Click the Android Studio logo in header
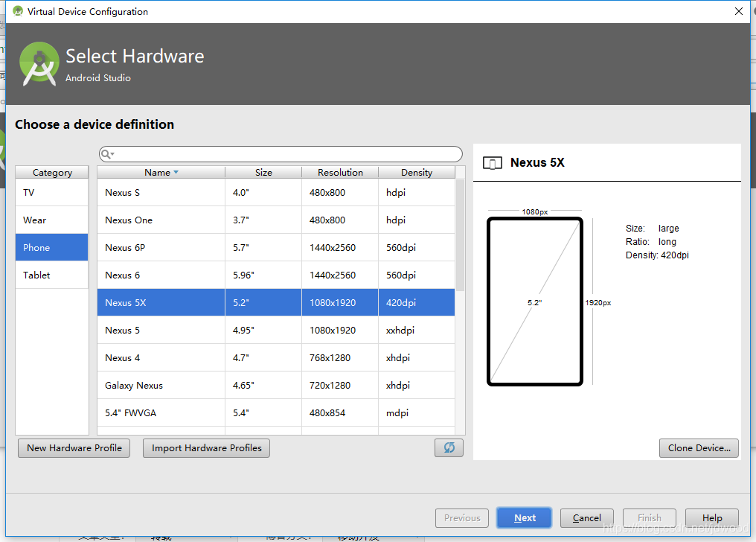This screenshot has width=756, height=542. tap(39, 63)
